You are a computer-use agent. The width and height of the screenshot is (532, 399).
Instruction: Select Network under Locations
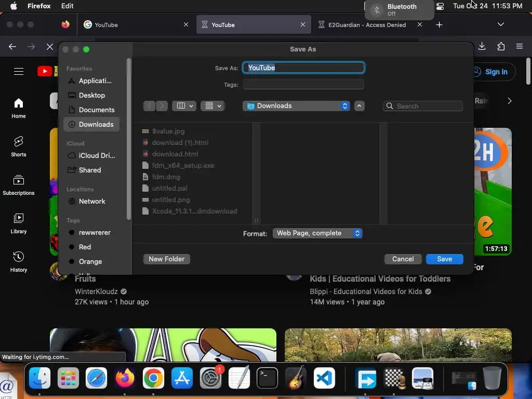point(91,201)
